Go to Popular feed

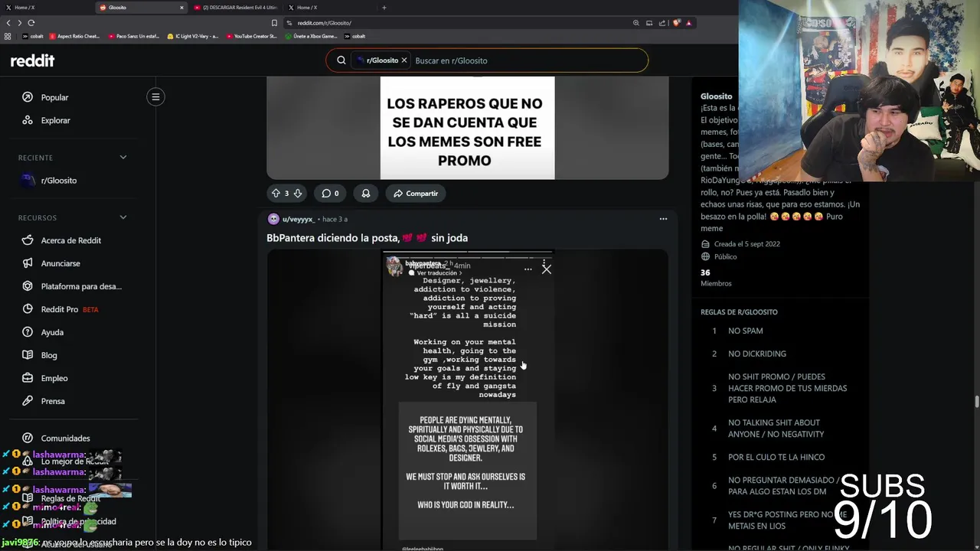pyautogui.click(x=54, y=97)
